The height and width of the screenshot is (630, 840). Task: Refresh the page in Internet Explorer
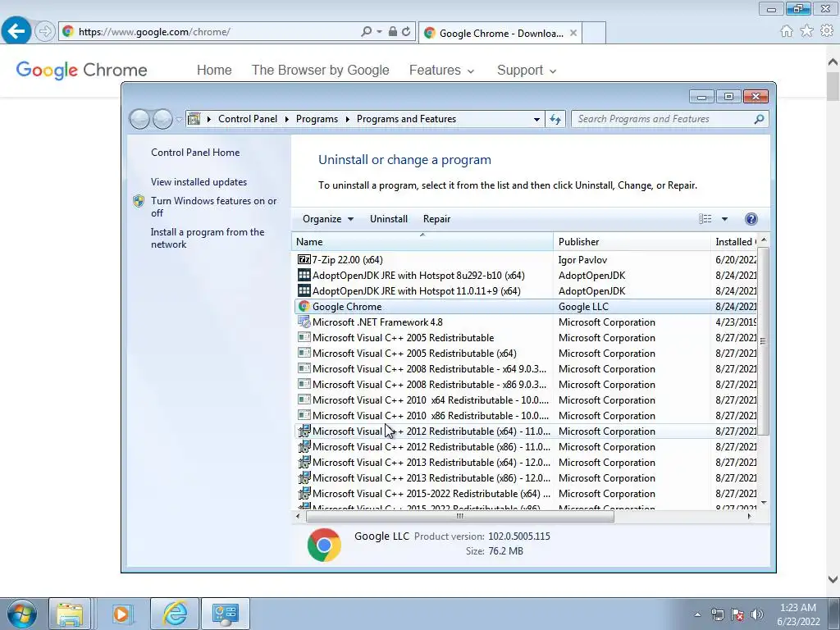pos(406,32)
